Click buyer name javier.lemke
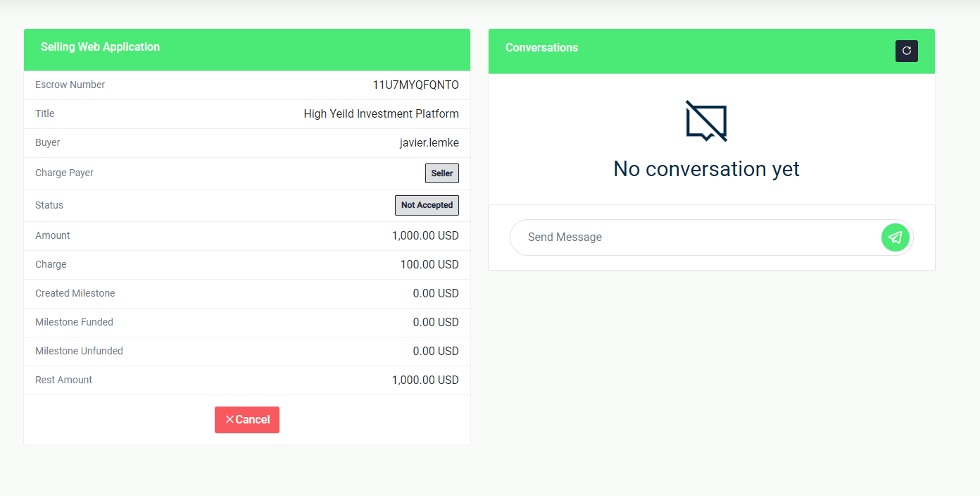This screenshot has height=496, width=980. pyautogui.click(x=429, y=143)
